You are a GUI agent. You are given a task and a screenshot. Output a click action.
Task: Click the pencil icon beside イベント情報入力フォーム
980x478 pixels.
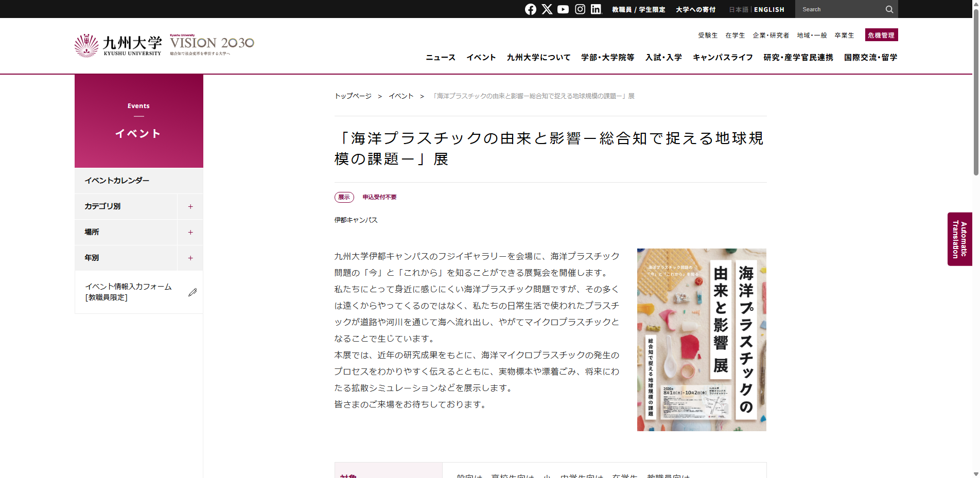pos(192,292)
